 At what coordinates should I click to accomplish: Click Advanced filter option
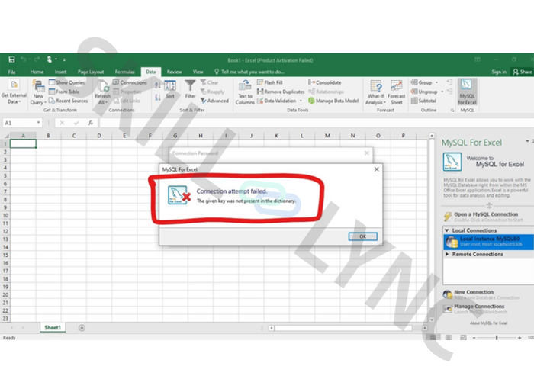(x=214, y=101)
